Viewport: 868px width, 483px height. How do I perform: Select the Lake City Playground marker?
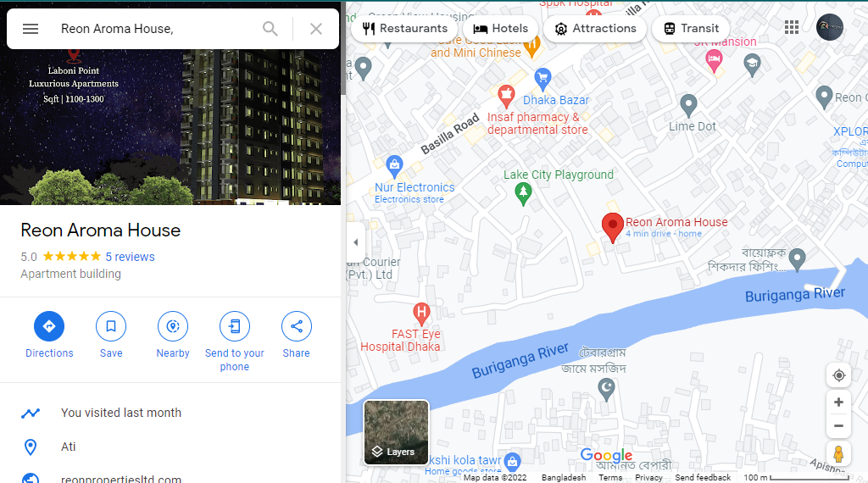tap(523, 194)
